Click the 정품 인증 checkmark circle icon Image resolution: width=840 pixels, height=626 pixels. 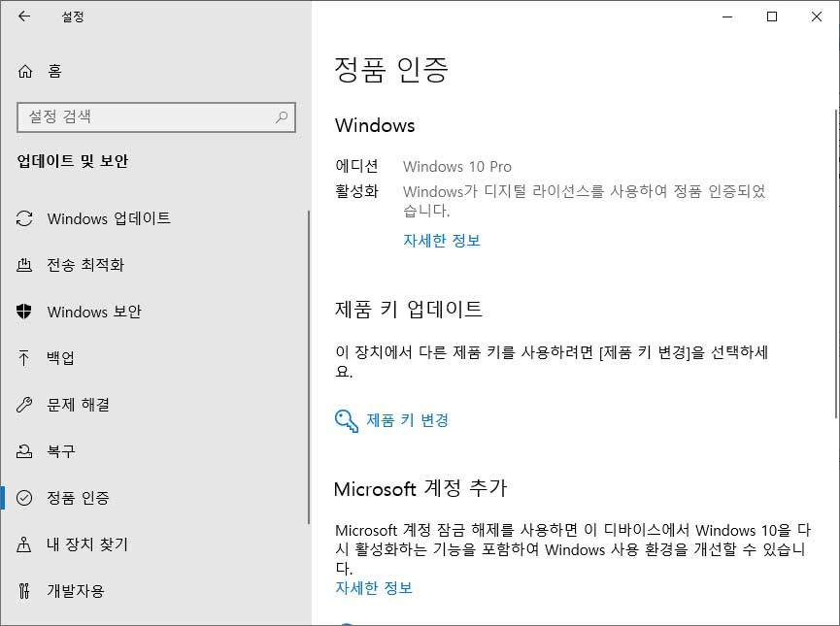point(24,498)
